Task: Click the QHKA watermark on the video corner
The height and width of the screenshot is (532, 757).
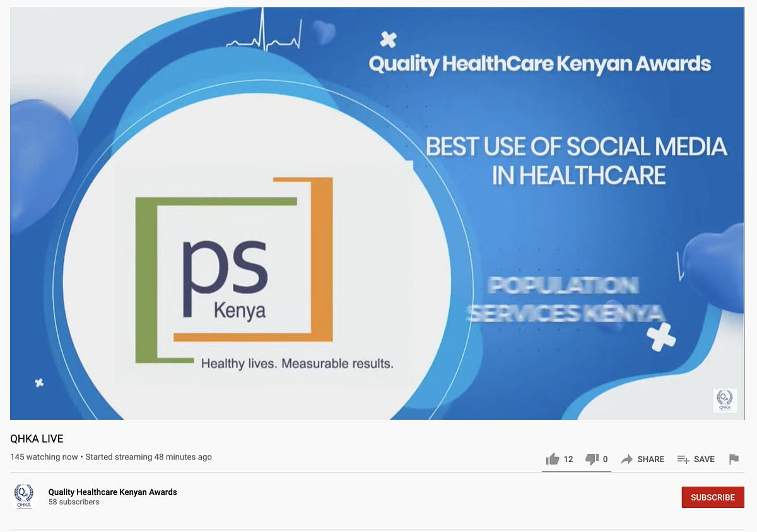Action: 724,400
